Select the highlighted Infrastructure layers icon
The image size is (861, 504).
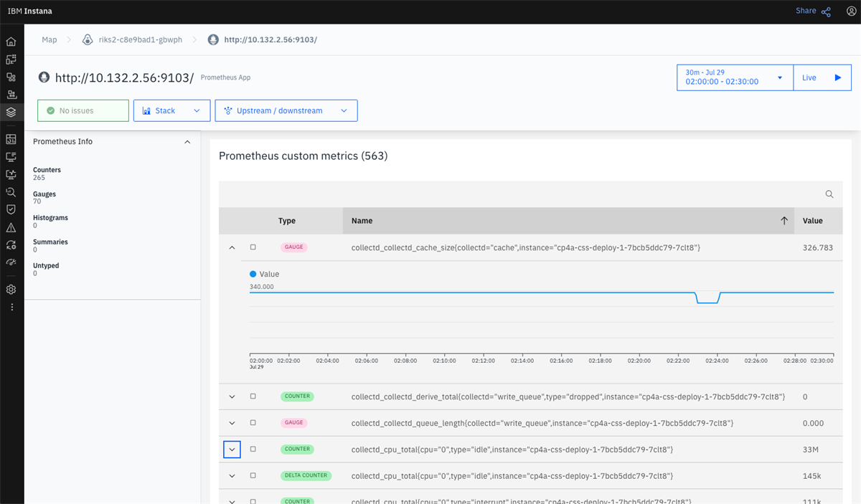pyautogui.click(x=11, y=112)
